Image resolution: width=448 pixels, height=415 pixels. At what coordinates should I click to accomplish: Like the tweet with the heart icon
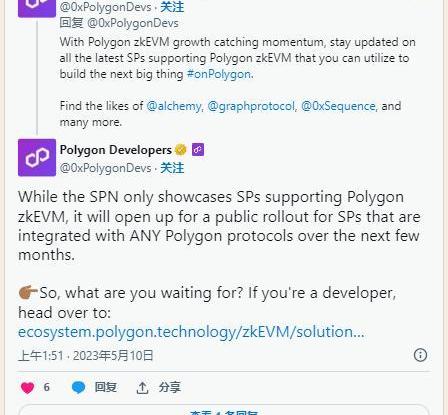28,387
